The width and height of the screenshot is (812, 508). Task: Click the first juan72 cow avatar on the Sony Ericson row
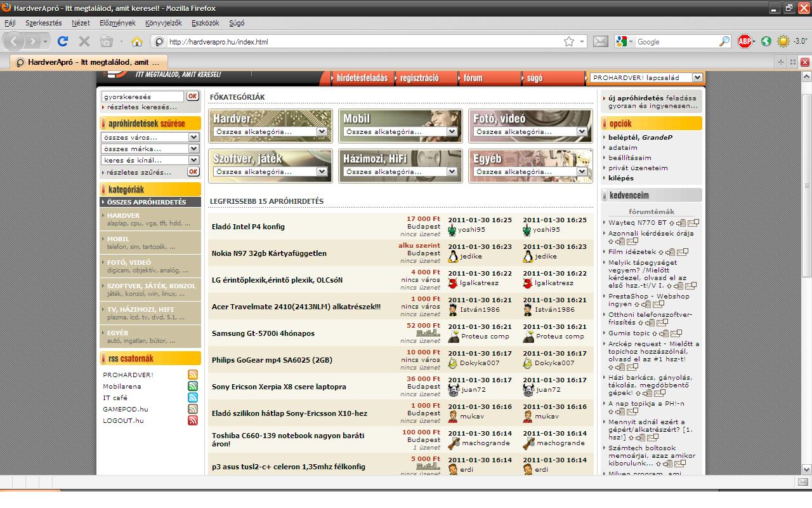click(x=453, y=390)
